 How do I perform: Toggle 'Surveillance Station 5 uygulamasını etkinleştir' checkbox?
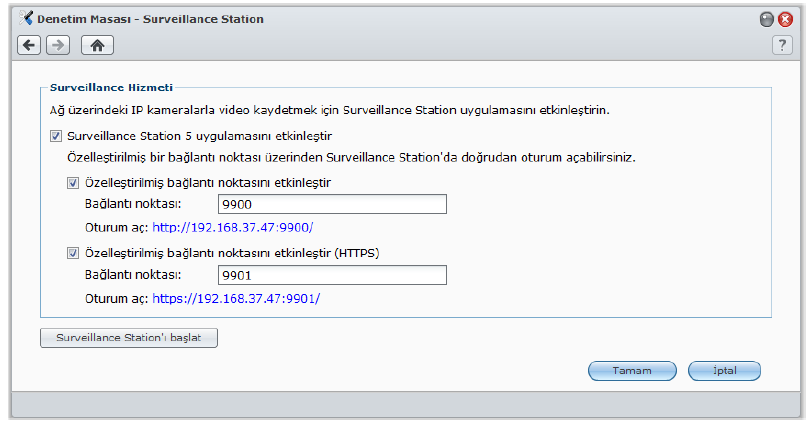pyautogui.click(x=56, y=135)
